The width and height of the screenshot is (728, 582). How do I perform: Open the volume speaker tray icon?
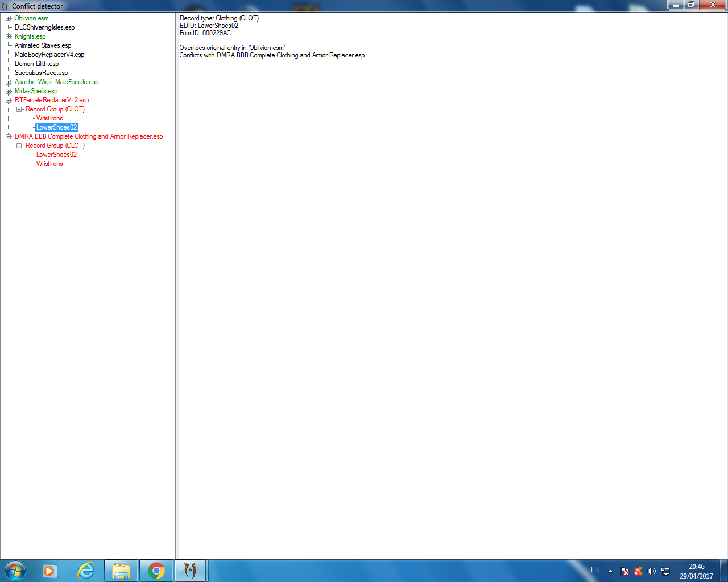652,571
